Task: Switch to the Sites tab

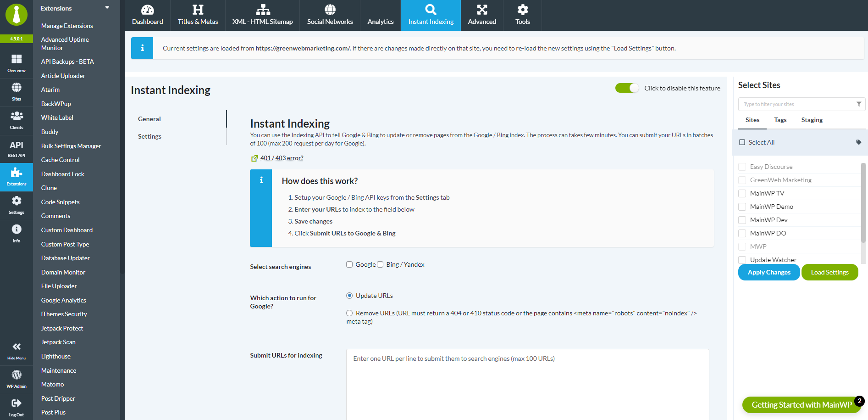Action: point(752,120)
